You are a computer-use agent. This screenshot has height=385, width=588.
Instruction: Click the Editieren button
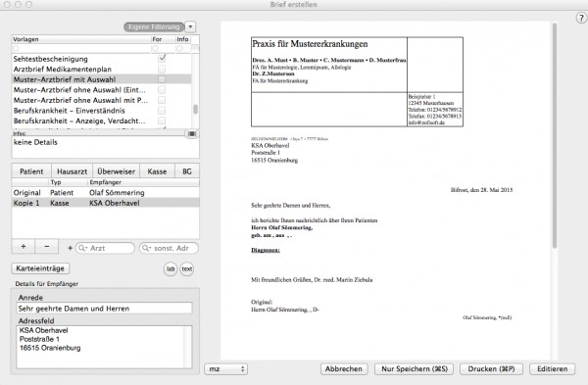point(552,369)
